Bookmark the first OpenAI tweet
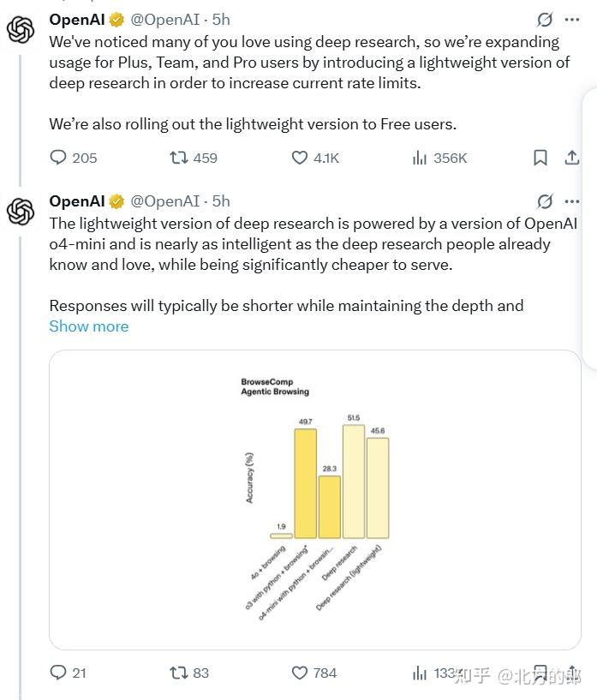Image resolution: width=597 pixels, height=700 pixels. point(540,158)
